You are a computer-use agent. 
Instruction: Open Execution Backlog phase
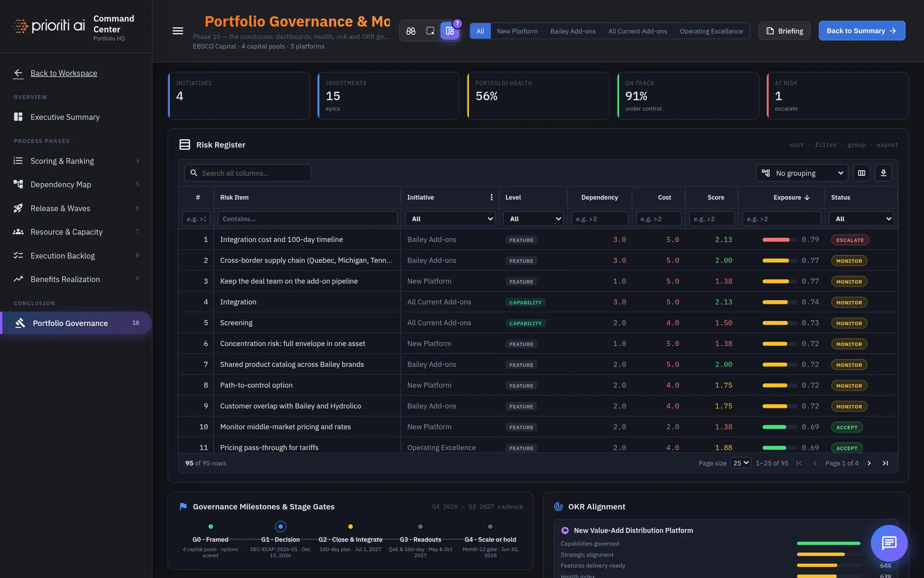[x=76, y=256]
